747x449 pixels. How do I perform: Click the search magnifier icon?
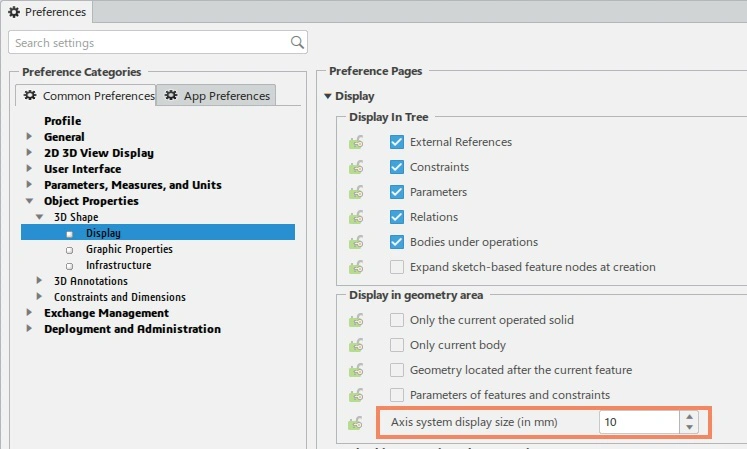click(x=297, y=43)
